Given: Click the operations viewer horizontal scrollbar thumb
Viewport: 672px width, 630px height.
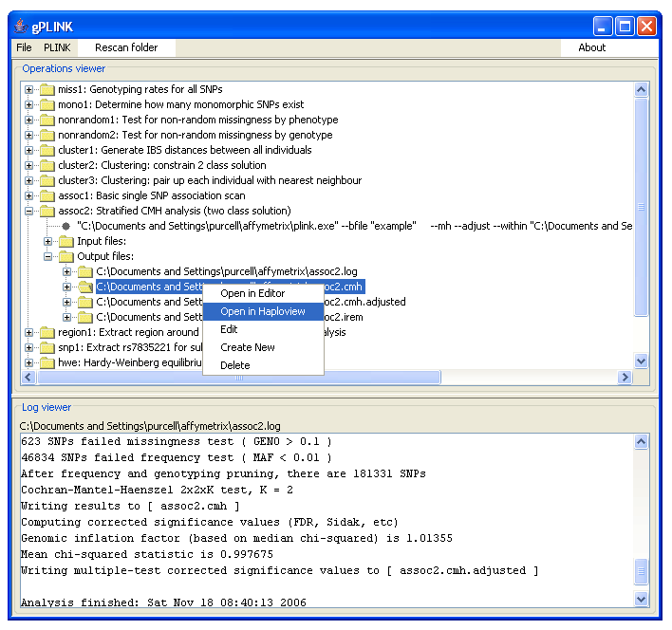Looking at the screenshot, I should pos(239,378).
